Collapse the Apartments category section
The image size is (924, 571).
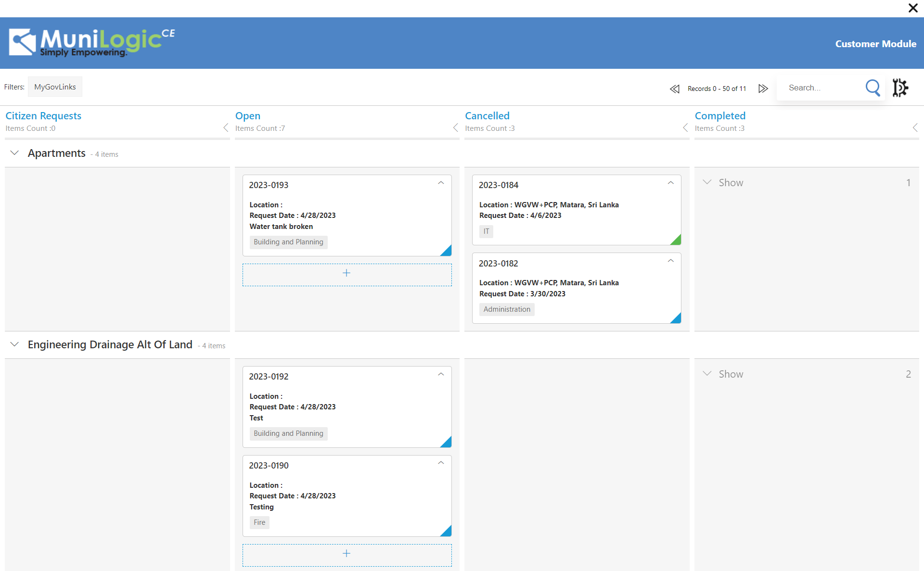[14, 153]
